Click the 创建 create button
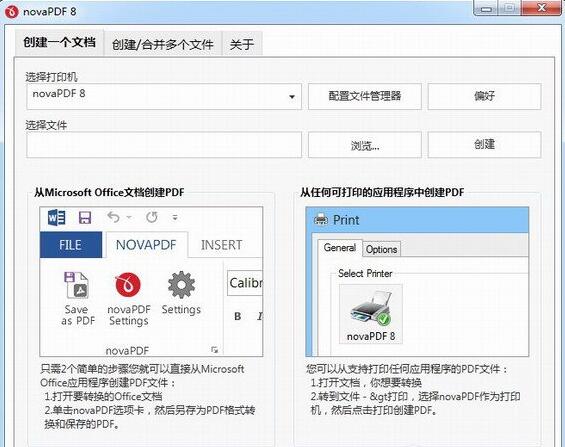The width and height of the screenshot is (565, 447). click(484, 145)
